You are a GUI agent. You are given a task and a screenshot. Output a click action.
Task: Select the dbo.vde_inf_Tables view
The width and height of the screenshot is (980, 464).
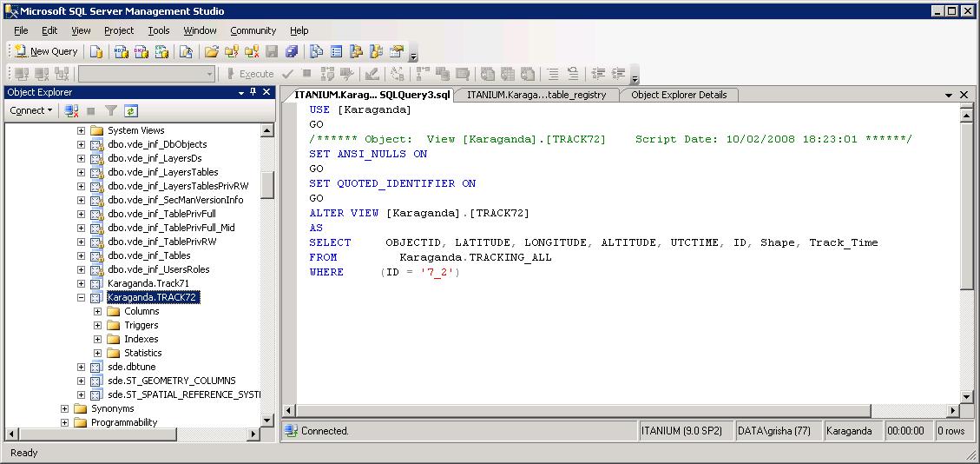(148, 255)
